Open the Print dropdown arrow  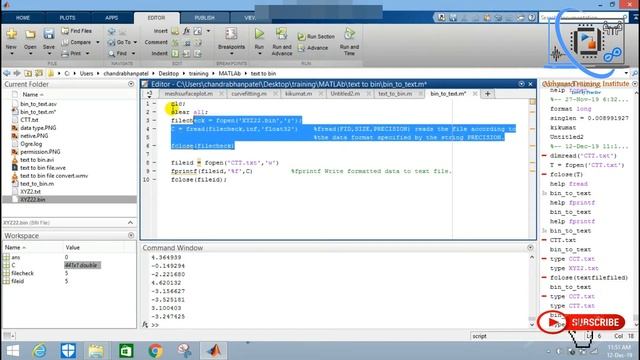click(x=87, y=53)
